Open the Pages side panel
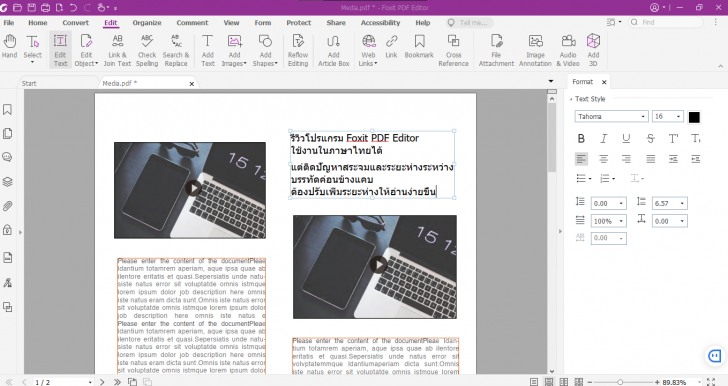The width and height of the screenshot is (728, 386). (7, 134)
